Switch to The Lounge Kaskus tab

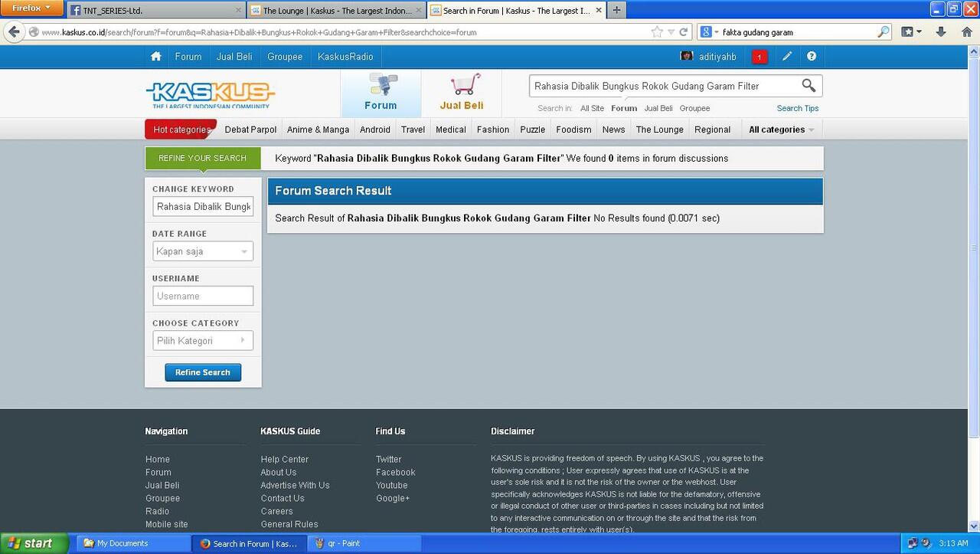click(x=337, y=11)
